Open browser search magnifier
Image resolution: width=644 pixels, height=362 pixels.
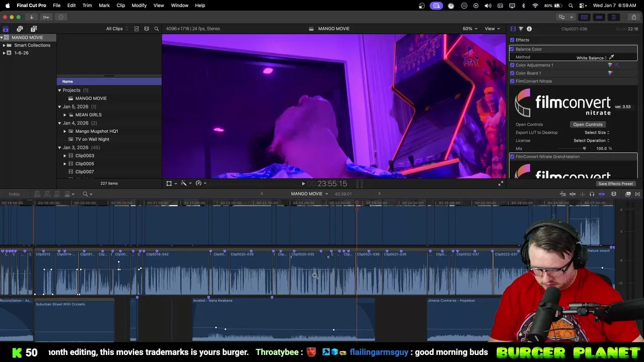click(x=156, y=29)
